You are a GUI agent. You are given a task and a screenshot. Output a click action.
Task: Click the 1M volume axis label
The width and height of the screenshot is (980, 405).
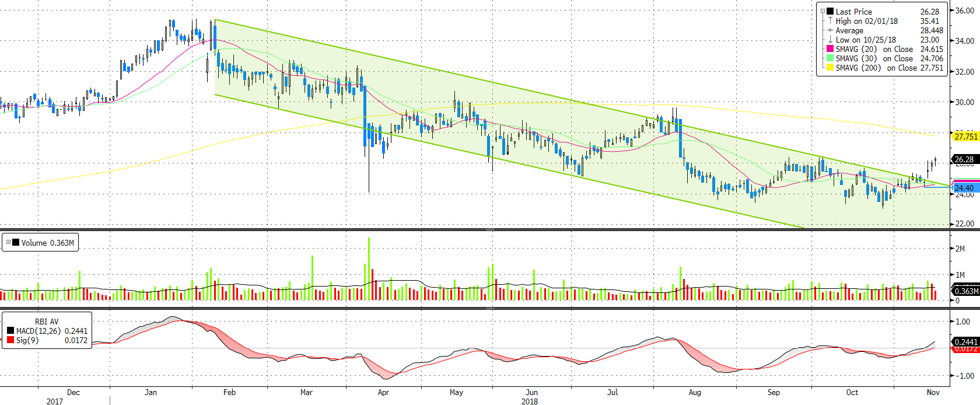960,275
